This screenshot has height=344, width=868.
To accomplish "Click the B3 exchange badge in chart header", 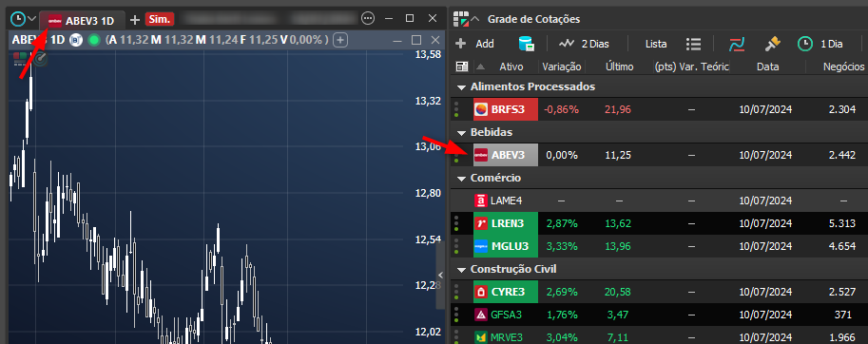I will [76, 40].
